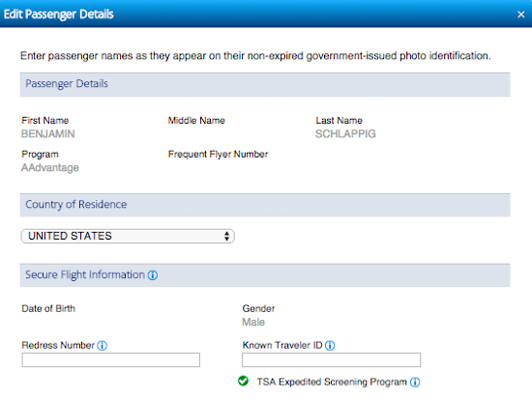The image size is (532, 400).
Task: Click the country dropdown arrow stepper
Action: pyautogui.click(x=226, y=236)
